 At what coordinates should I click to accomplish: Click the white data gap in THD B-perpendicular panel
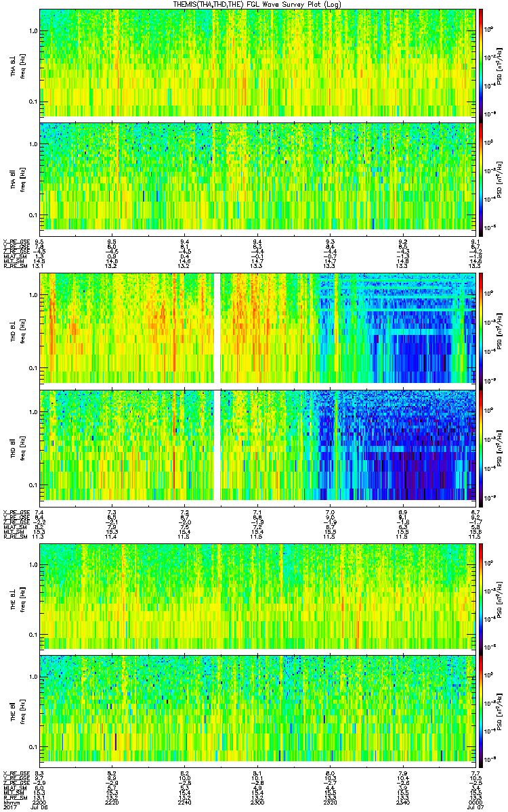tap(217, 328)
